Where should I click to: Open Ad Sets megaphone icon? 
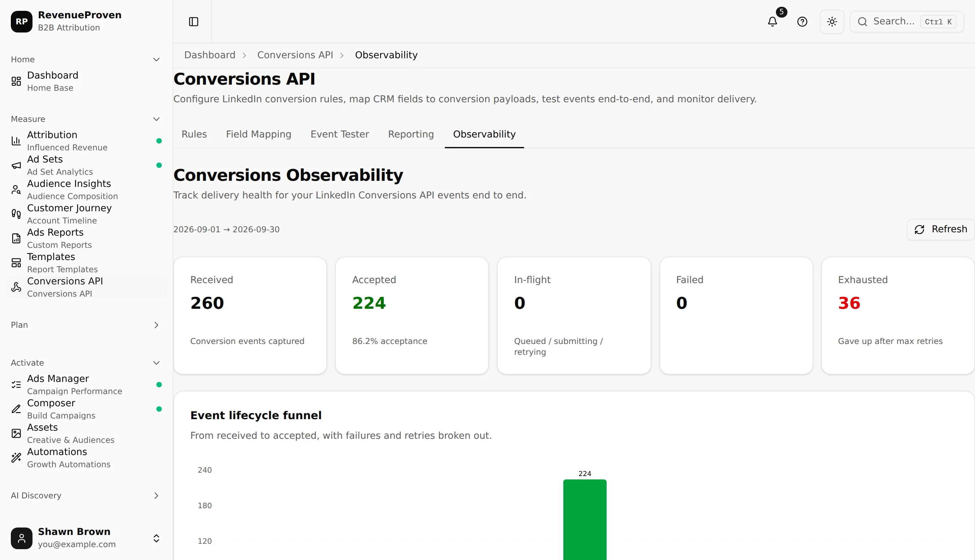pyautogui.click(x=16, y=165)
